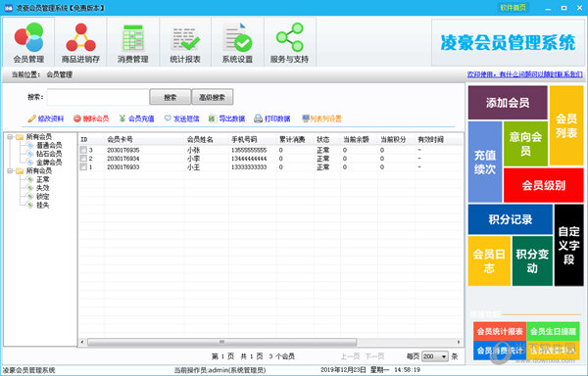
Task: Select the 正常 status tree item
Action: [x=43, y=180]
